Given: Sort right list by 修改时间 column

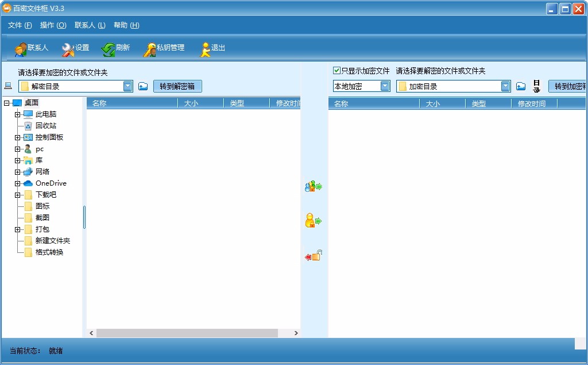Looking at the screenshot, I should (x=535, y=103).
